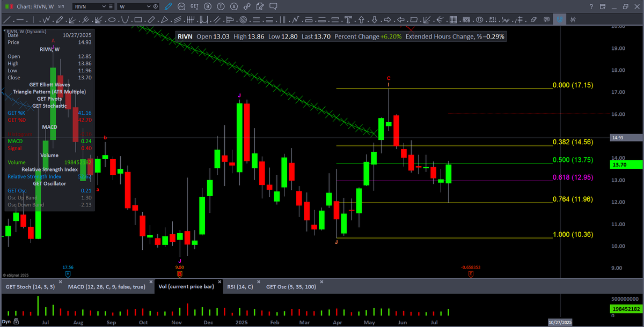644x327 pixels.
Task: Select the rectangle drawing tool
Action: coord(138,20)
